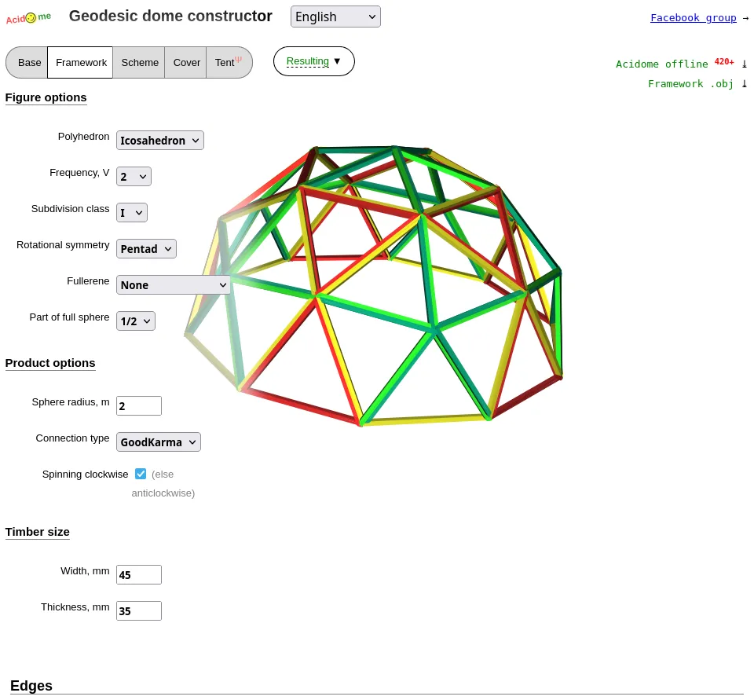This screenshot has height=700, width=754.
Task: Toggle the Spinning clockwise checkbox
Action: point(141,474)
